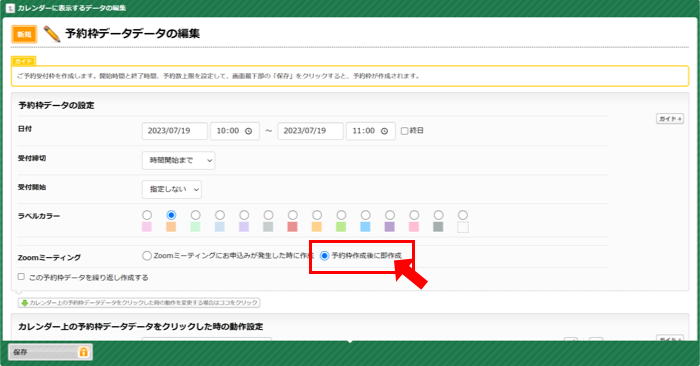Select 予約枠作成後に即作成 radio button
The height and width of the screenshot is (366, 700).
[325, 256]
